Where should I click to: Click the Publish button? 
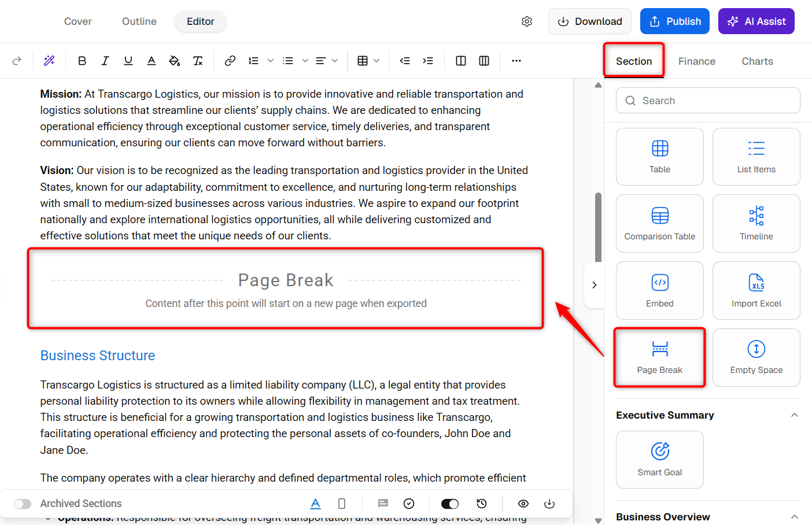pos(675,21)
